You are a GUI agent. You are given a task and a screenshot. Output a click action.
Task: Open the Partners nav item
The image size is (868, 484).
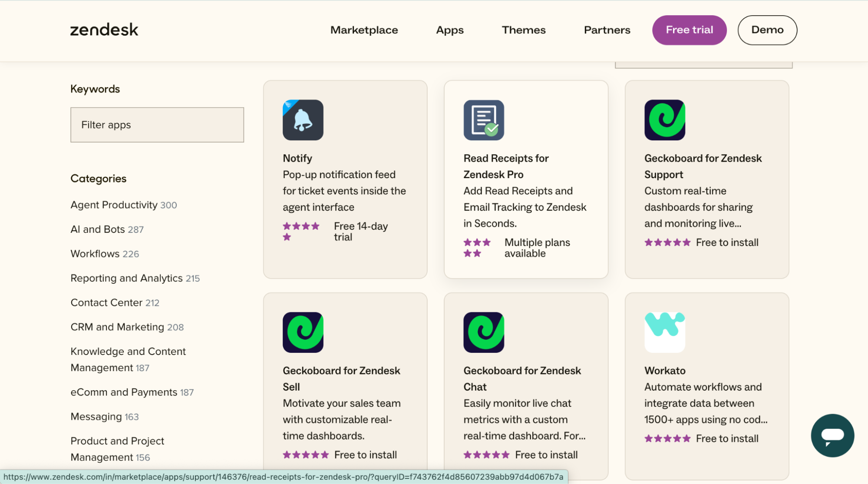(607, 30)
